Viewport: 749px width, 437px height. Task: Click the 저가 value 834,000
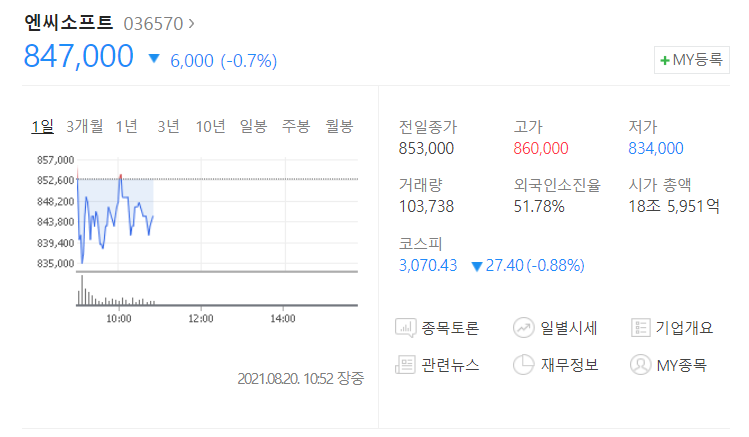point(656,149)
